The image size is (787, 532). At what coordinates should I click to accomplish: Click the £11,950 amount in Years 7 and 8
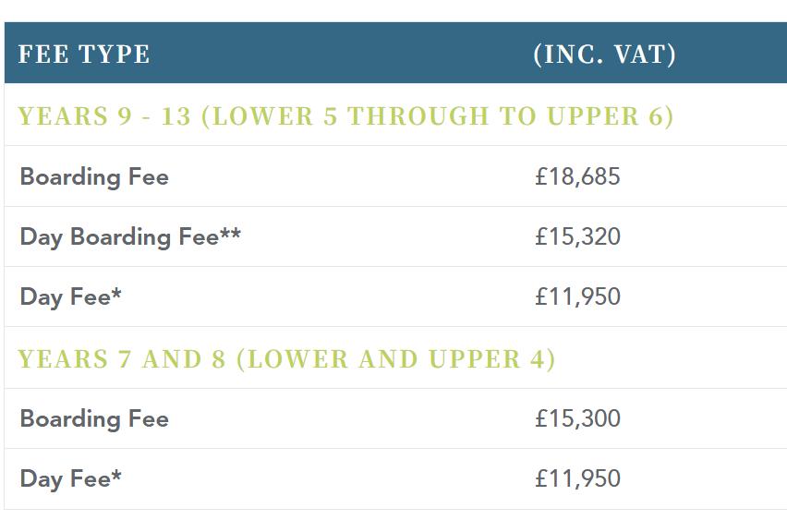[x=577, y=478]
